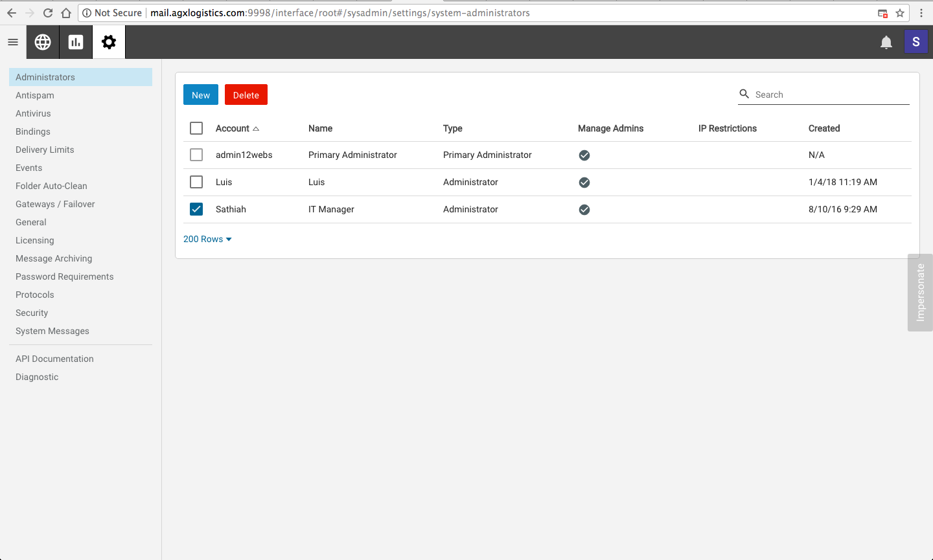Click the globe domains icon
The width and height of the screenshot is (933, 560).
[x=43, y=42]
